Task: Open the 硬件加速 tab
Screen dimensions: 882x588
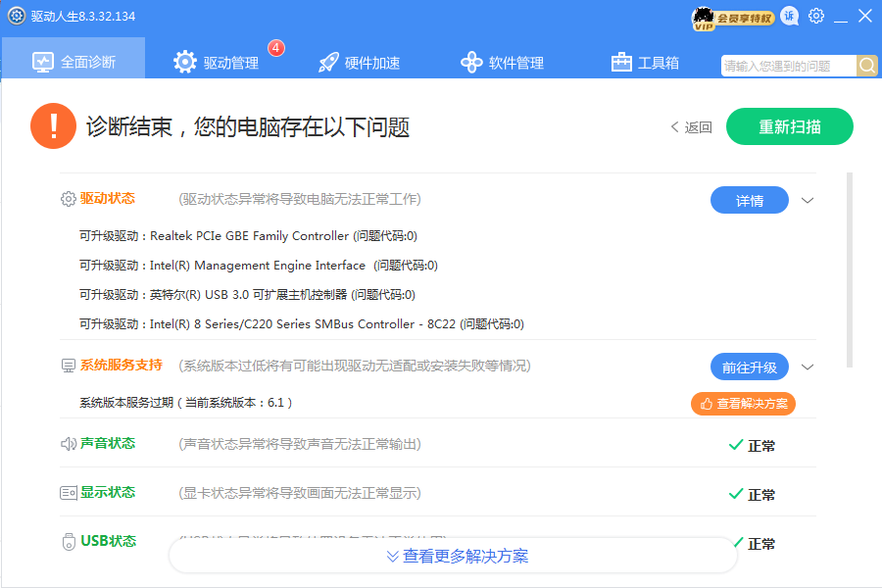Action: (x=359, y=63)
